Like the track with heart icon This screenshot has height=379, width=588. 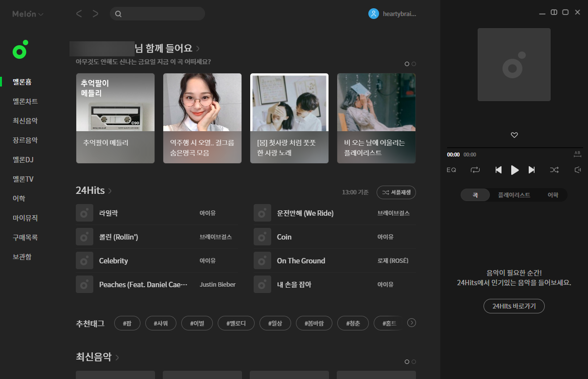[x=514, y=135]
